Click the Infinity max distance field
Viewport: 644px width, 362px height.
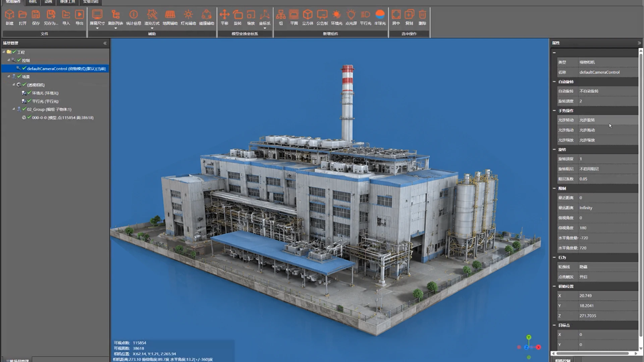[608, 208]
